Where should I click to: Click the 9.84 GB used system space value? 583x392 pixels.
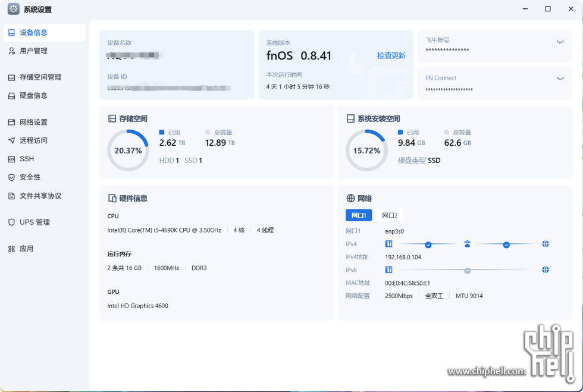click(411, 143)
